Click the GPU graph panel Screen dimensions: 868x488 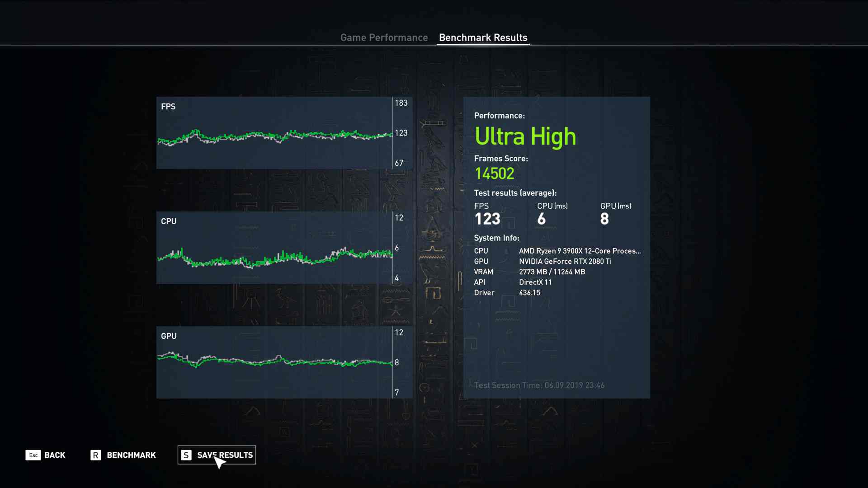pos(274,362)
